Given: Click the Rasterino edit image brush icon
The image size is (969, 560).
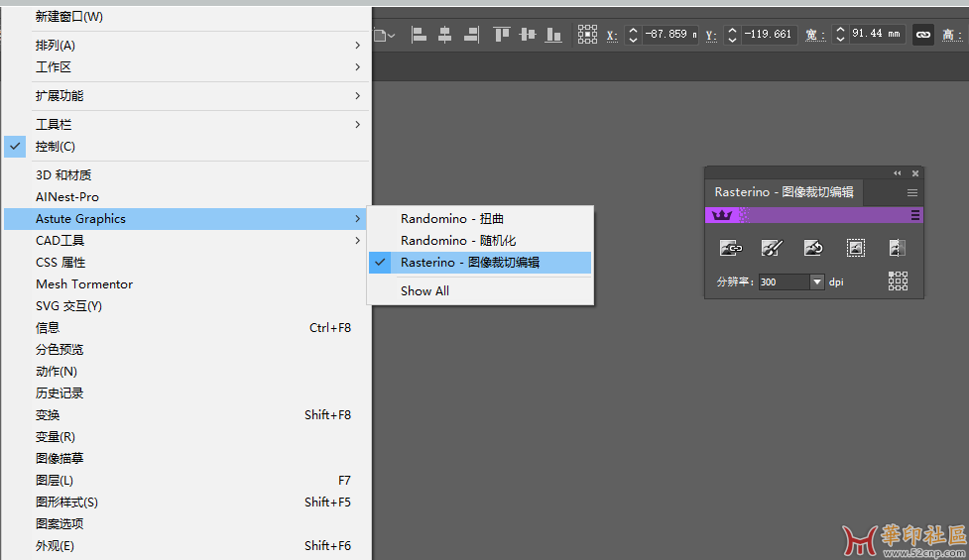Looking at the screenshot, I should (772, 248).
